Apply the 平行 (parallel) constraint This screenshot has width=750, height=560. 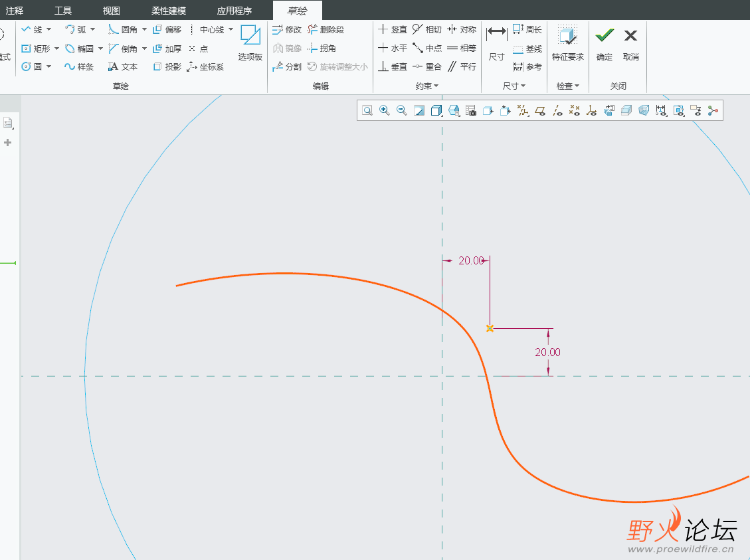(x=462, y=66)
